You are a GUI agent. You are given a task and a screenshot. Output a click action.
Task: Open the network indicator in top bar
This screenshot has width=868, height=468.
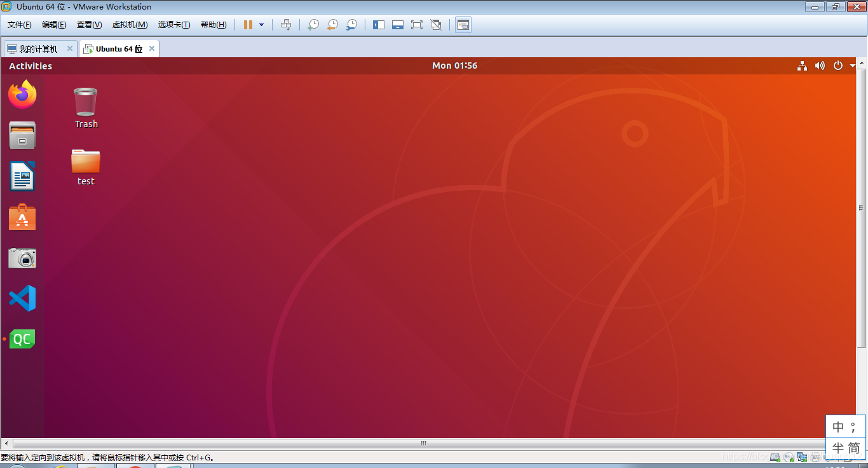pyautogui.click(x=802, y=65)
